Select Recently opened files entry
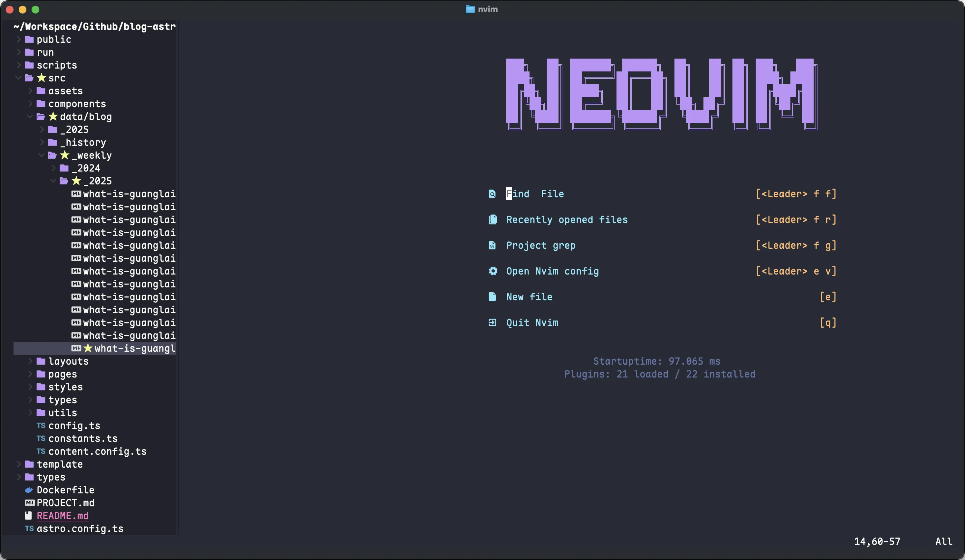Screen dimensions: 965x560 (567, 219)
